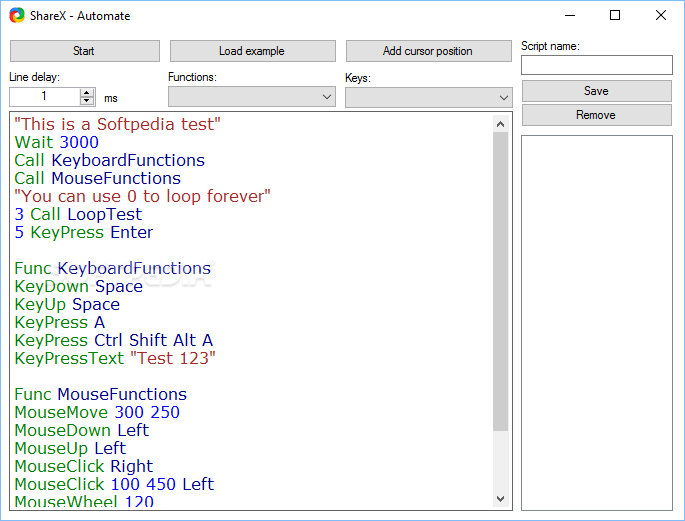Click the line Call MouseFunctions
This screenshot has width=685, height=521.
point(97,178)
